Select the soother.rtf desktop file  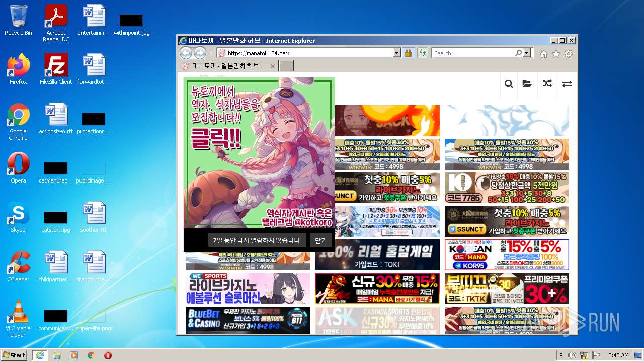(x=94, y=217)
